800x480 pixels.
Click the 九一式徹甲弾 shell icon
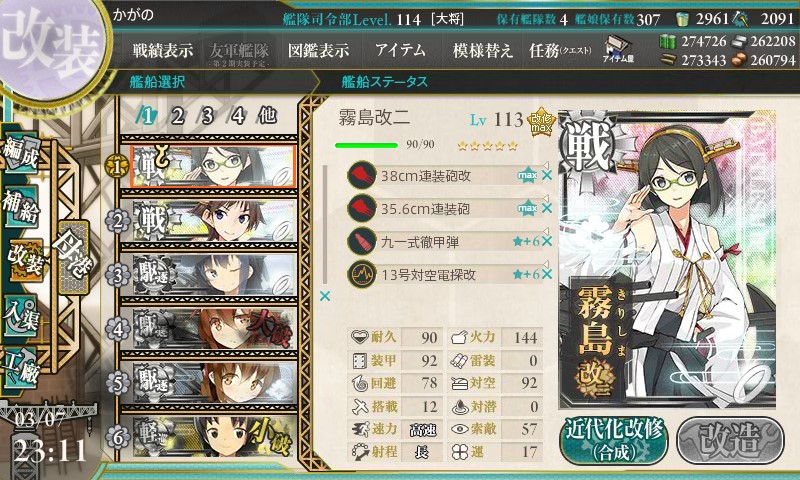(x=361, y=241)
